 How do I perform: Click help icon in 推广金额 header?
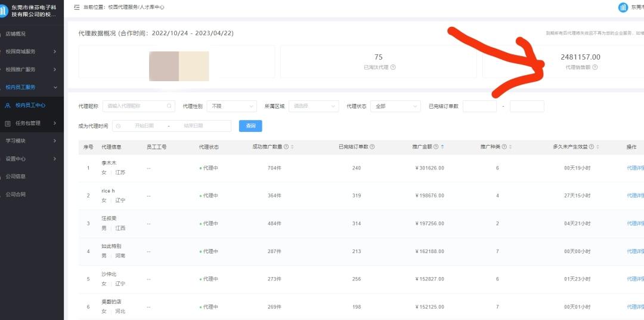pos(436,147)
